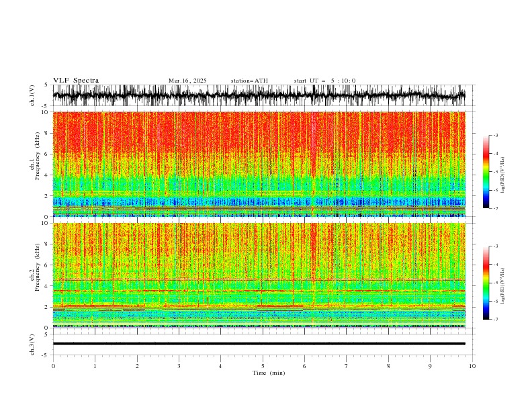The image size is (532, 411).
Task: Click the "0" tick on the time axis
Action: [x=53, y=366]
